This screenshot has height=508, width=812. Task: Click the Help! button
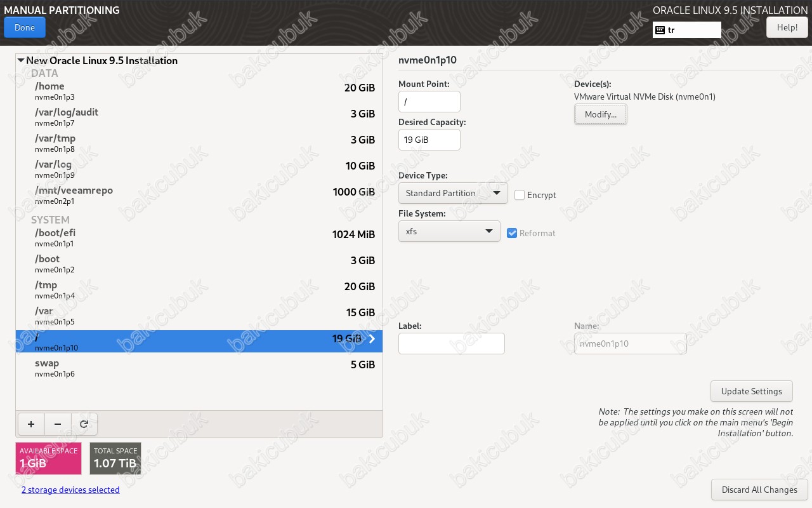pyautogui.click(x=787, y=27)
